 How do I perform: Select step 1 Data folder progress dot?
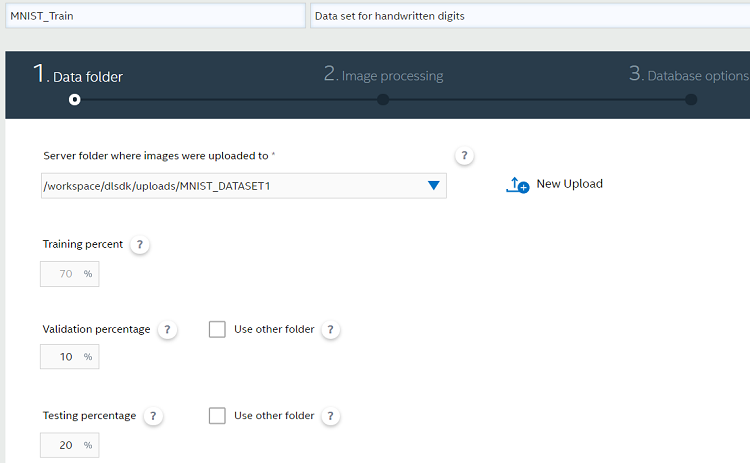click(x=75, y=99)
